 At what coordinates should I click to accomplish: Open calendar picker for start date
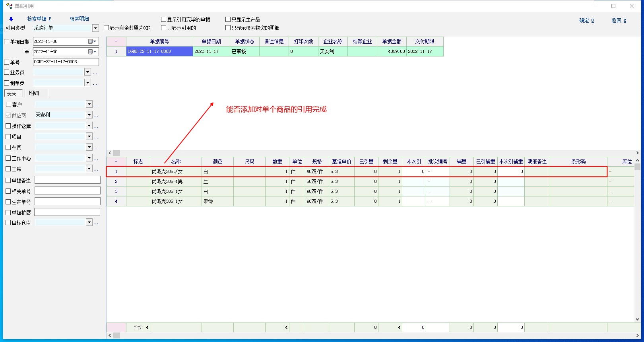point(92,41)
